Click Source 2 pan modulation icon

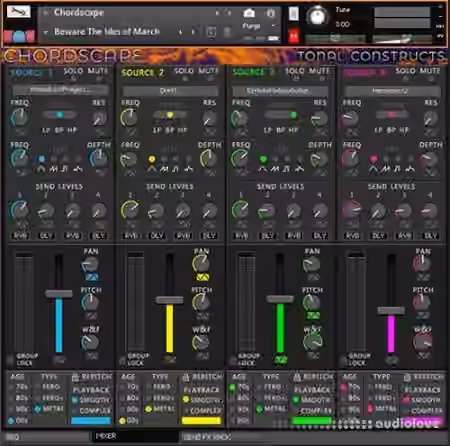click(x=202, y=277)
